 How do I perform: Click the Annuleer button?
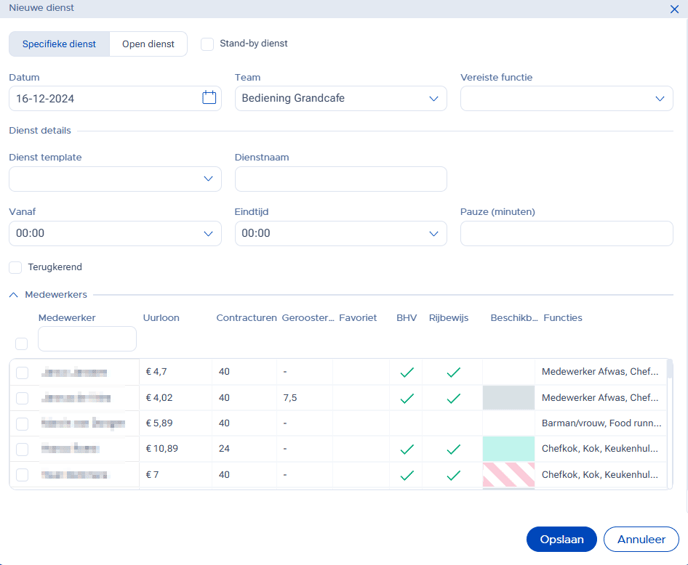pos(640,539)
